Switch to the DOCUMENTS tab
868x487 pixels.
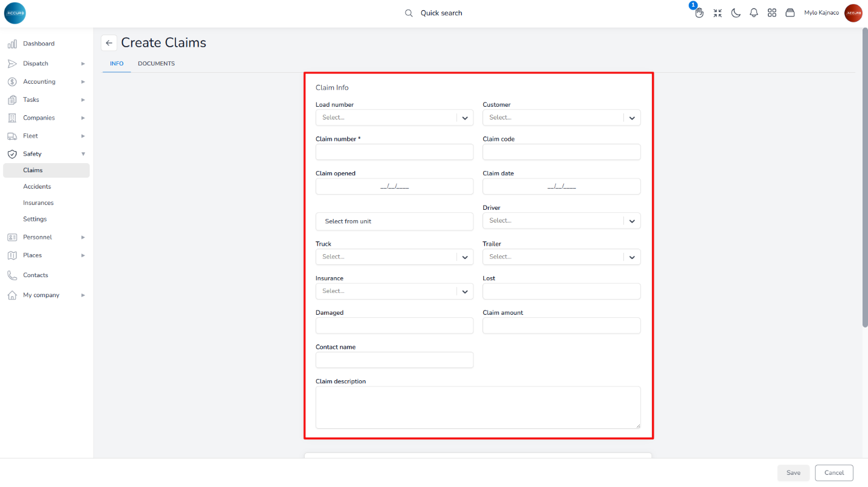click(156, 64)
